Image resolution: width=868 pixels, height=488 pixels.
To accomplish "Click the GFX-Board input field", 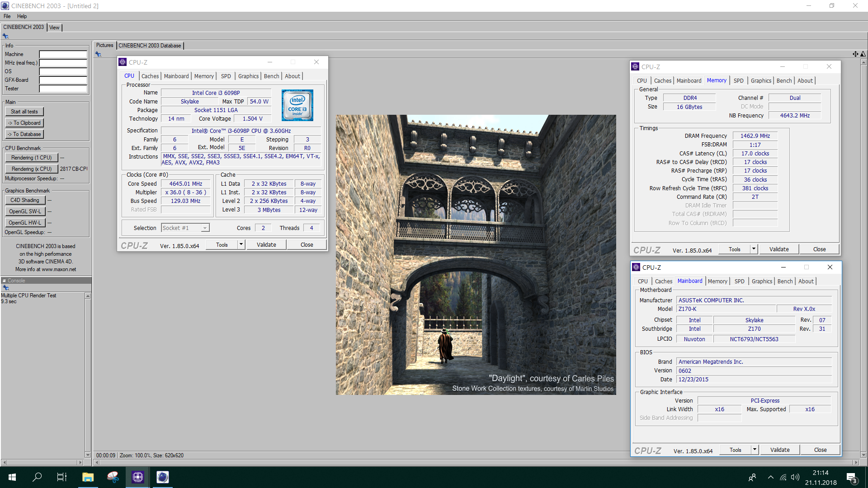I will 63,80.
